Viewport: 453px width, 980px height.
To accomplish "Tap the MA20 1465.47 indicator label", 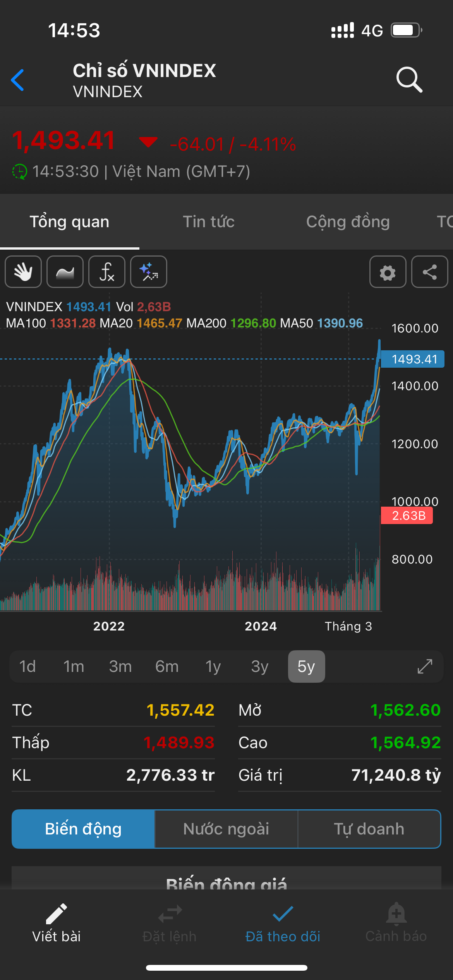I will click(141, 323).
